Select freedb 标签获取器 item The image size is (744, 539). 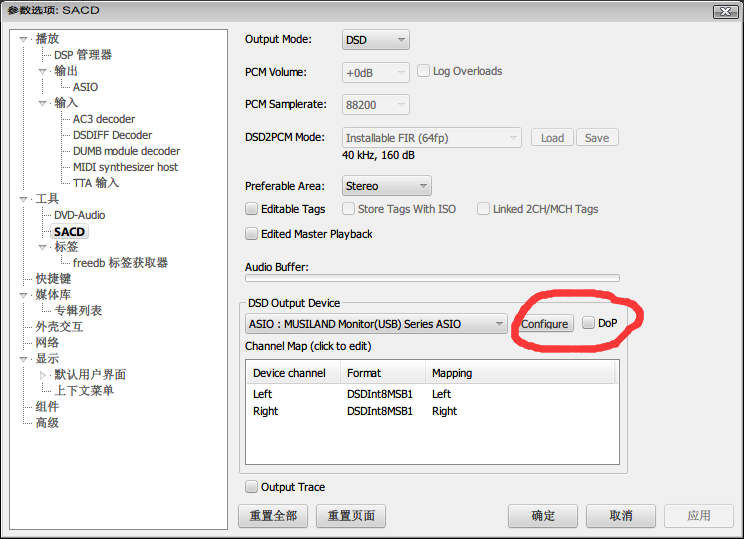[120, 263]
